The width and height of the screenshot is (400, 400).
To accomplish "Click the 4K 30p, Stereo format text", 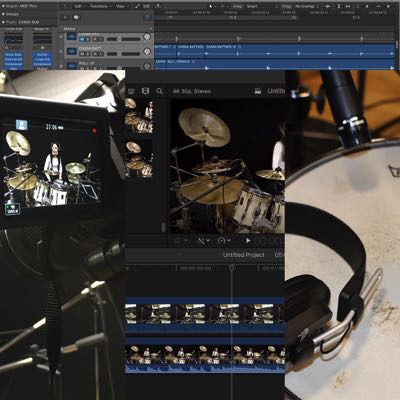I will tap(191, 91).
